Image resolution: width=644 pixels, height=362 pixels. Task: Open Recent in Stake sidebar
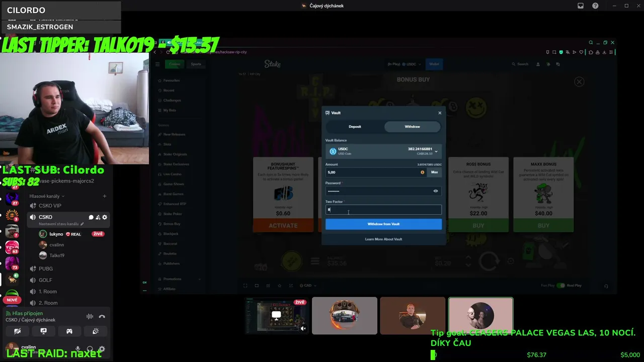pos(169,90)
